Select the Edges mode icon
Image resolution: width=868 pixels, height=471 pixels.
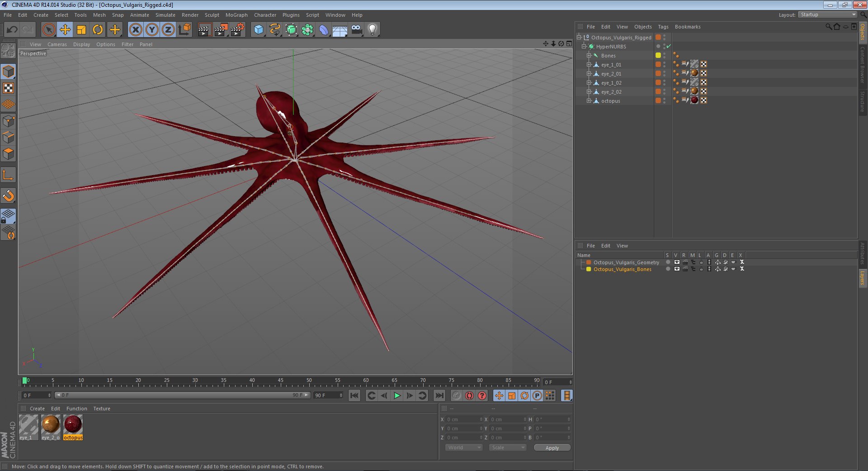pos(8,137)
